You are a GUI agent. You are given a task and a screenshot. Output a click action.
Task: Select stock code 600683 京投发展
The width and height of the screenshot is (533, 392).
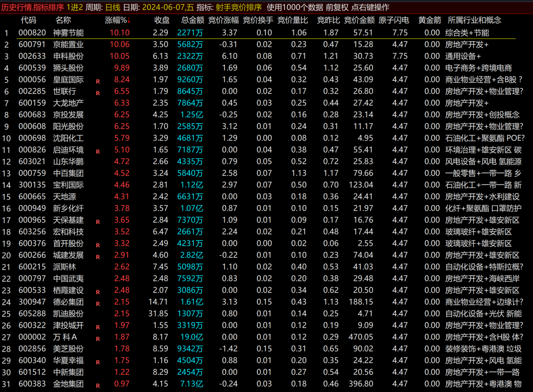pos(32,115)
